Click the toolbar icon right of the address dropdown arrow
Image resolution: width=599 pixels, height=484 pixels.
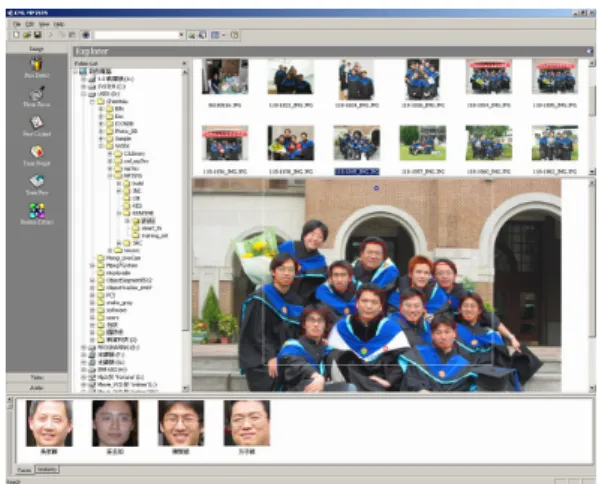(x=191, y=35)
